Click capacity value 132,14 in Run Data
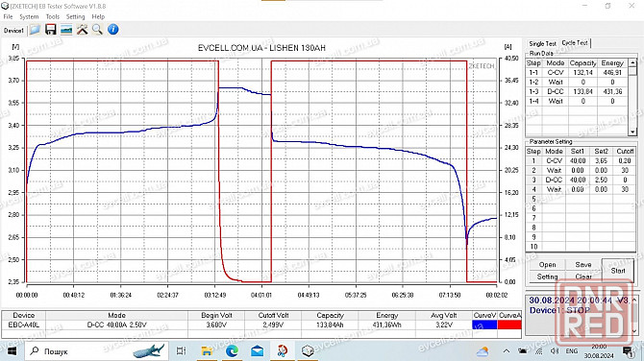 coord(582,73)
